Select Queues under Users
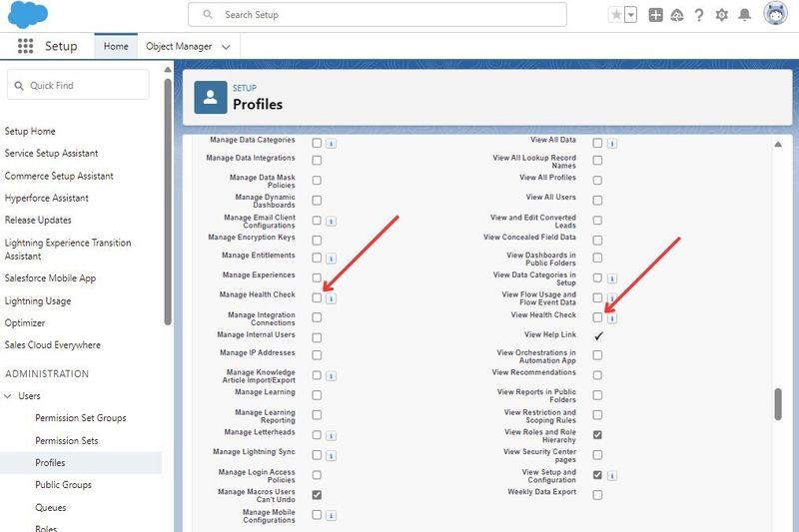Screen dimensions: 799x532 [x=51, y=507]
